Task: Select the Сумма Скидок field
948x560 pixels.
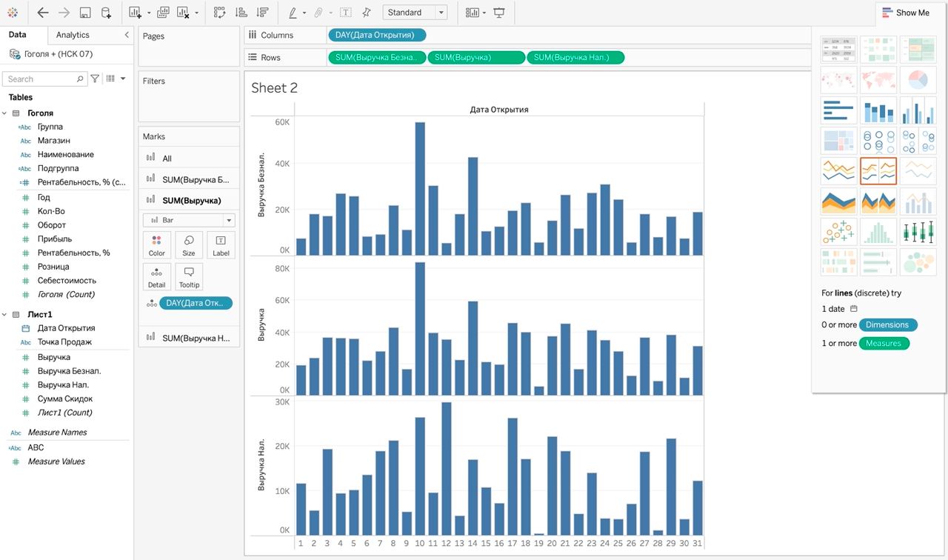Action: pyautogui.click(x=65, y=399)
